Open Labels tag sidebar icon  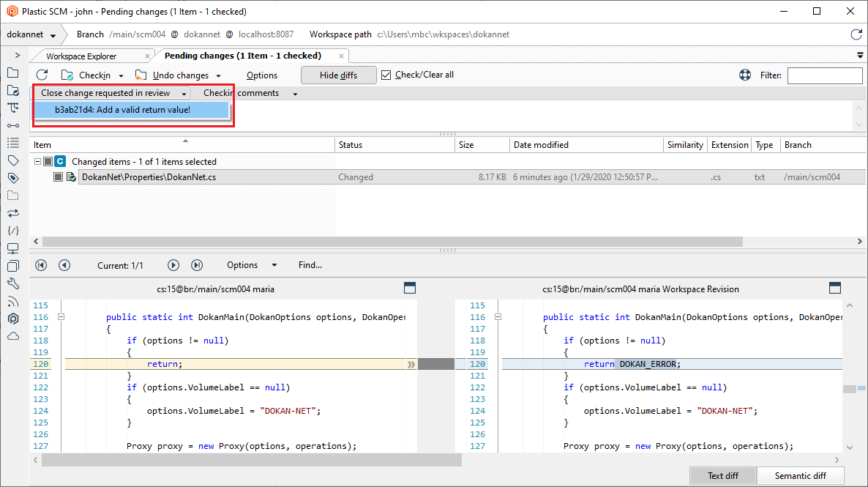click(x=13, y=160)
